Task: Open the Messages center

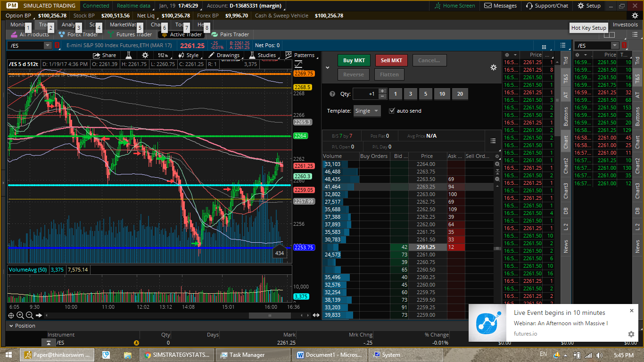Action: click(x=500, y=6)
